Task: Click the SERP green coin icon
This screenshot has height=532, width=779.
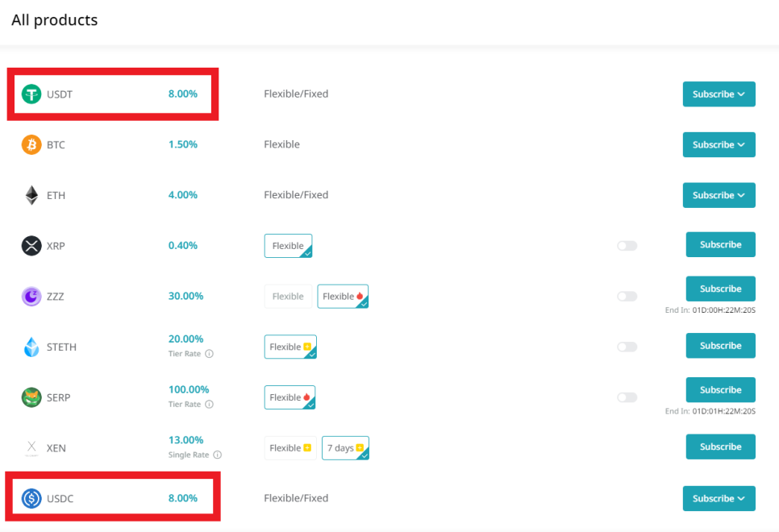Action: coord(31,397)
